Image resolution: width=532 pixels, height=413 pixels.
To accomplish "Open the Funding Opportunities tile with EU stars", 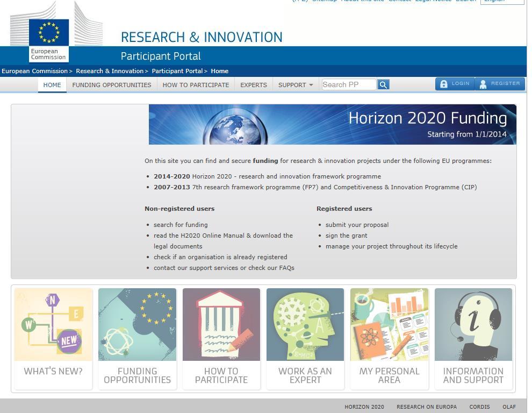I will pos(137,339).
